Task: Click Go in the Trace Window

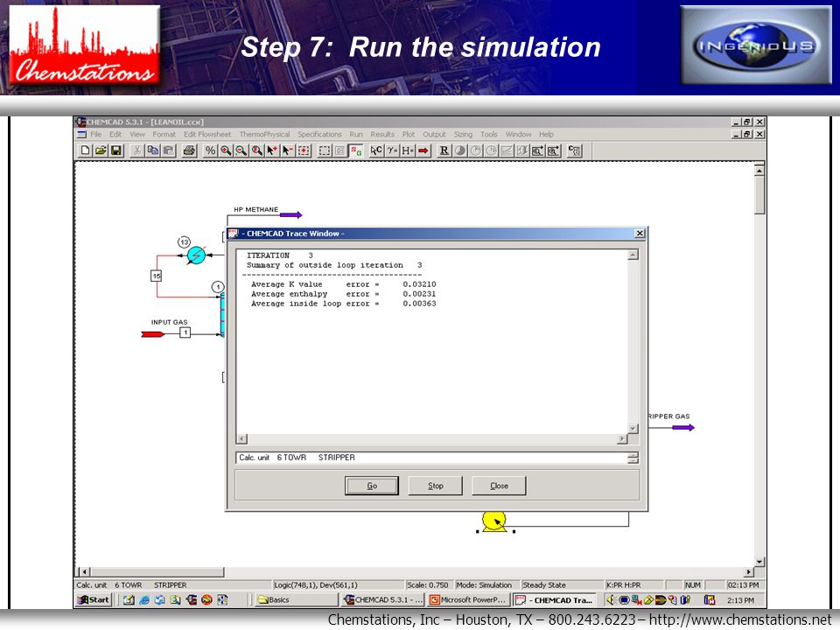Action: point(372,486)
